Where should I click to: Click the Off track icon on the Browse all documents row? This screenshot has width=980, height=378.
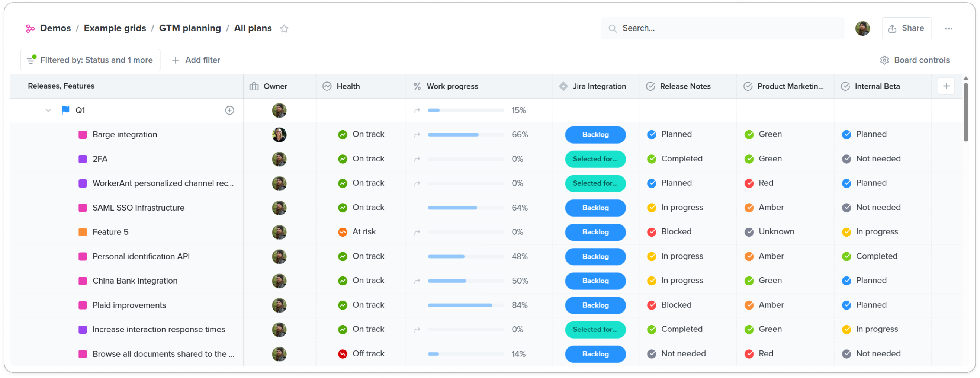click(343, 354)
